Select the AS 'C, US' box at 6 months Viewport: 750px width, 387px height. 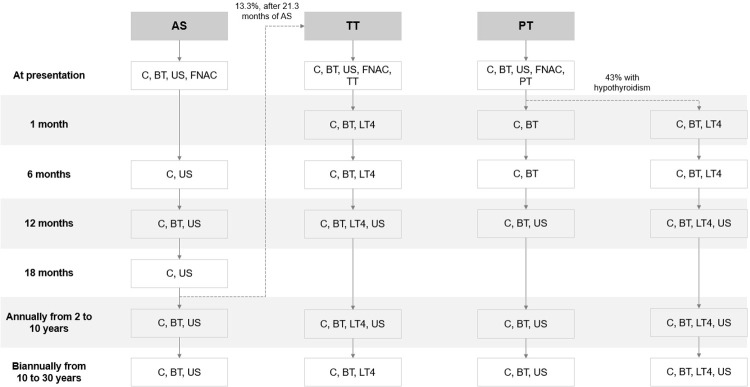click(179, 174)
